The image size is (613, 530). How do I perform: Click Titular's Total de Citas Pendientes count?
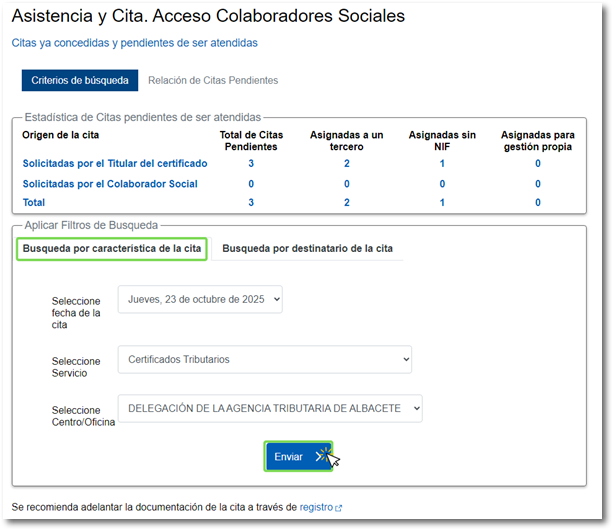coord(251,164)
